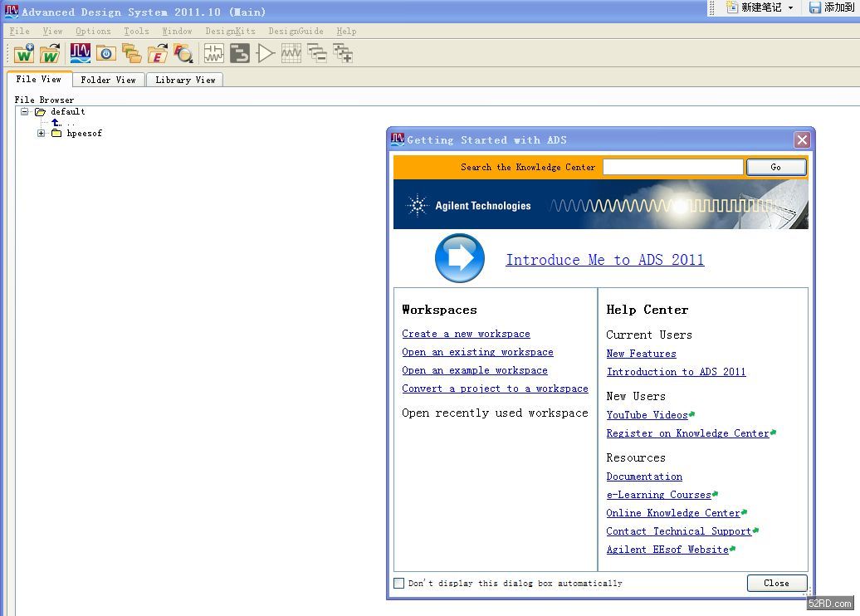Click Open an existing workspace link
The image size is (860, 616).
[x=477, y=352]
